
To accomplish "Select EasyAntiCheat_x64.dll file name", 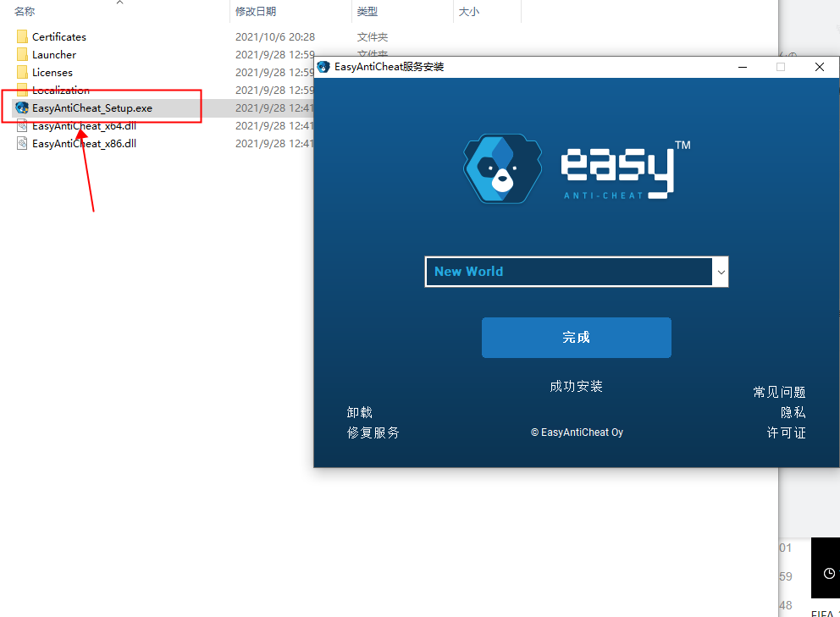I will pyautogui.click(x=84, y=126).
